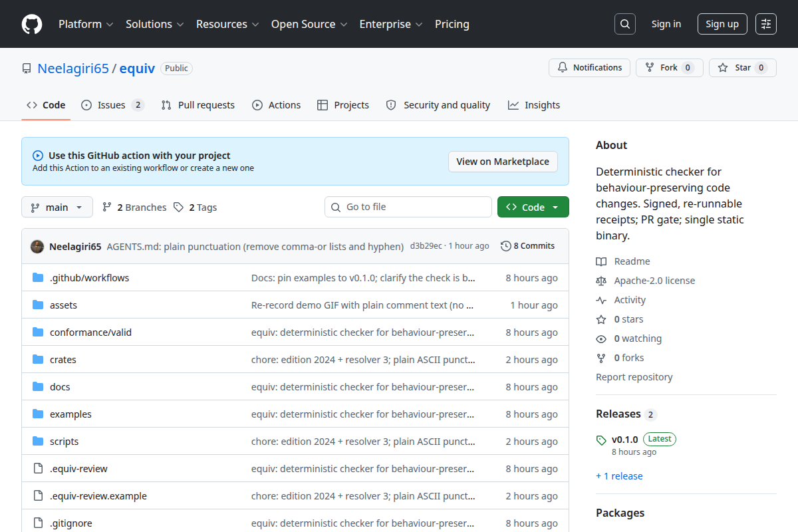Viewport: 798px width, 532px height.
Task: Open the Docs: pin examples commit message
Action: click(363, 278)
